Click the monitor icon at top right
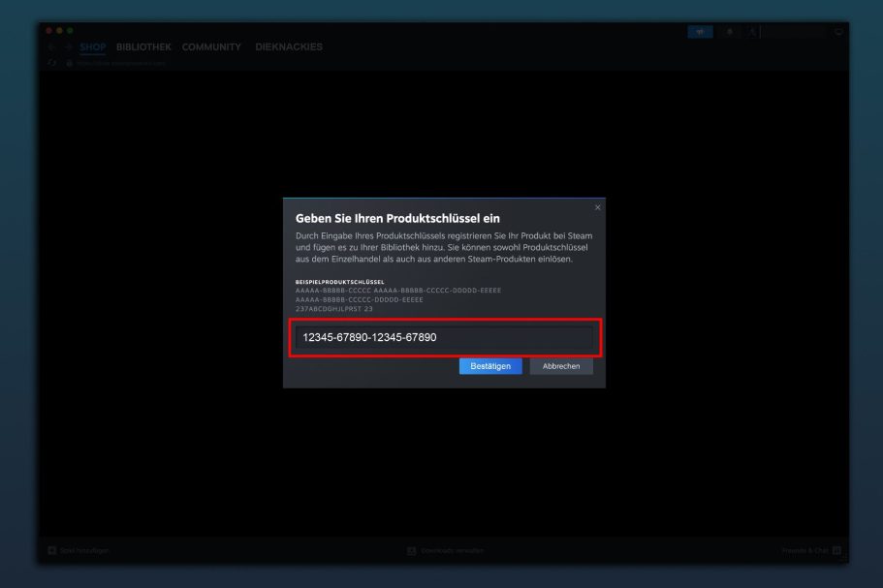Image resolution: width=883 pixels, height=588 pixels. tap(838, 32)
